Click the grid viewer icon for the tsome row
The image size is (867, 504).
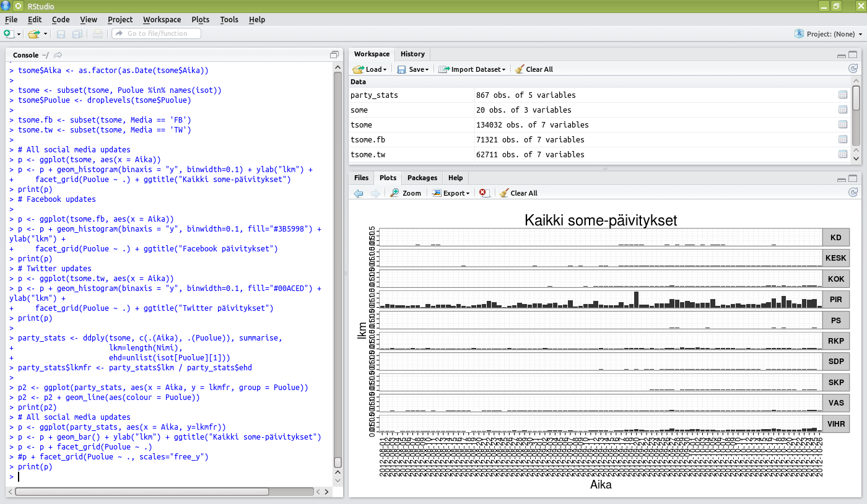[842, 124]
